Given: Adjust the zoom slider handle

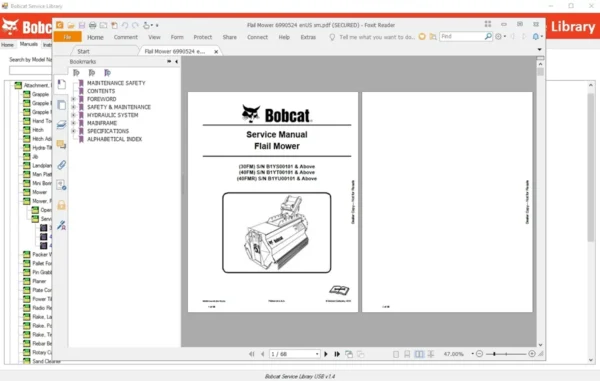Looking at the screenshot, I should tap(494, 354).
